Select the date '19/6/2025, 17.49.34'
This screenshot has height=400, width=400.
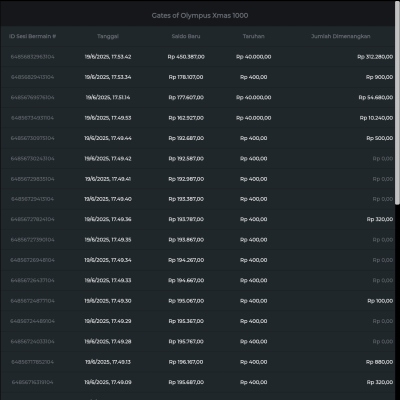(108, 260)
